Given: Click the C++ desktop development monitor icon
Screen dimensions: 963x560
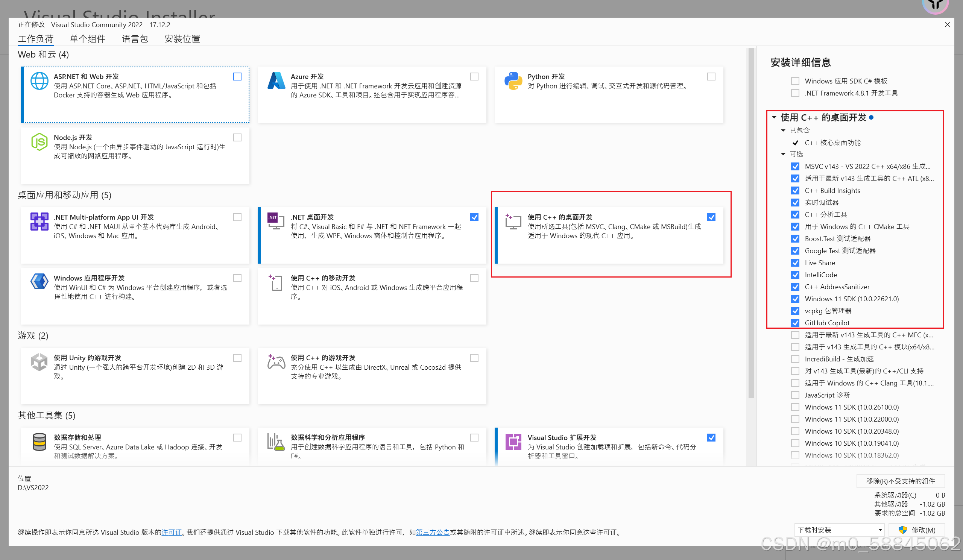Looking at the screenshot, I should click(x=513, y=221).
